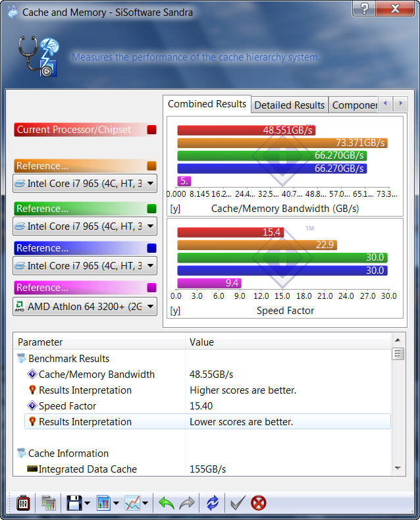Toggle the green Reference checkbox
Viewport: 420px width, 520px height.
[151, 209]
